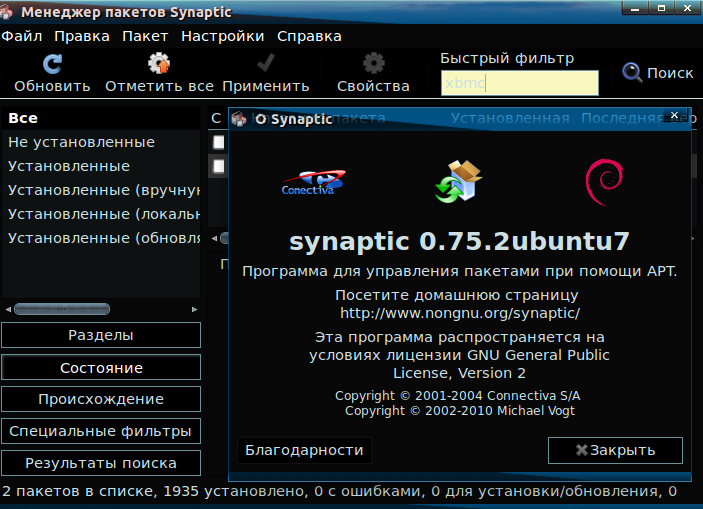The height and width of the screenshot is (509, 703).
Task: Click the Разделы button
Action: click(101, 335)
